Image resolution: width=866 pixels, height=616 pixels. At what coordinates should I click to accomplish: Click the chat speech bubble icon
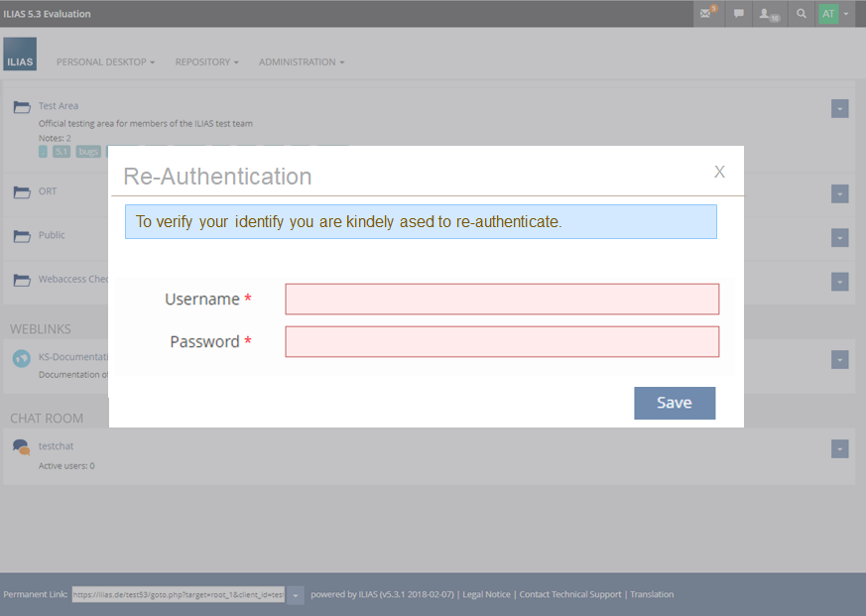pos(737,14)
